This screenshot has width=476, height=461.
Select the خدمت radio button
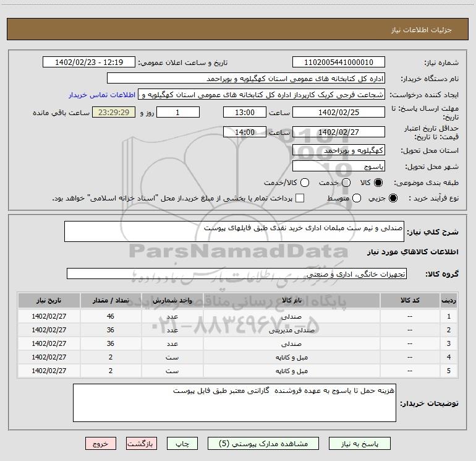[x=346, y=183]
